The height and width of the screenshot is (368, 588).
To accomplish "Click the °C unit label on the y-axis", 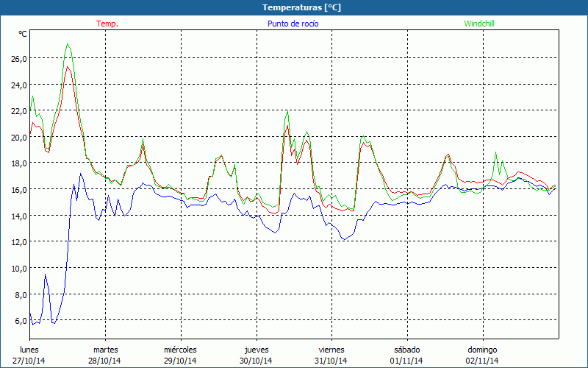I will coord(22,34).
